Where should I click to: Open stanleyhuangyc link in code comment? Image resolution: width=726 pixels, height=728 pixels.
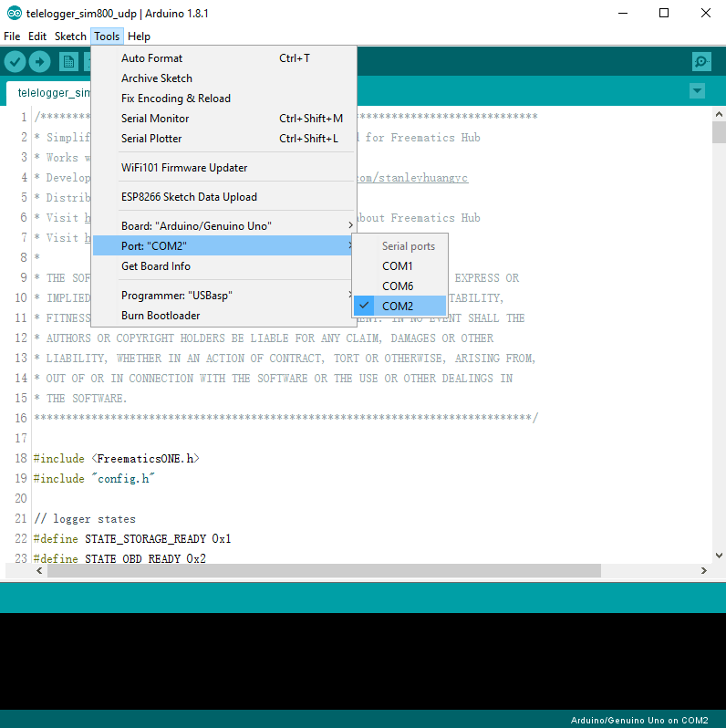coord(412,178)
